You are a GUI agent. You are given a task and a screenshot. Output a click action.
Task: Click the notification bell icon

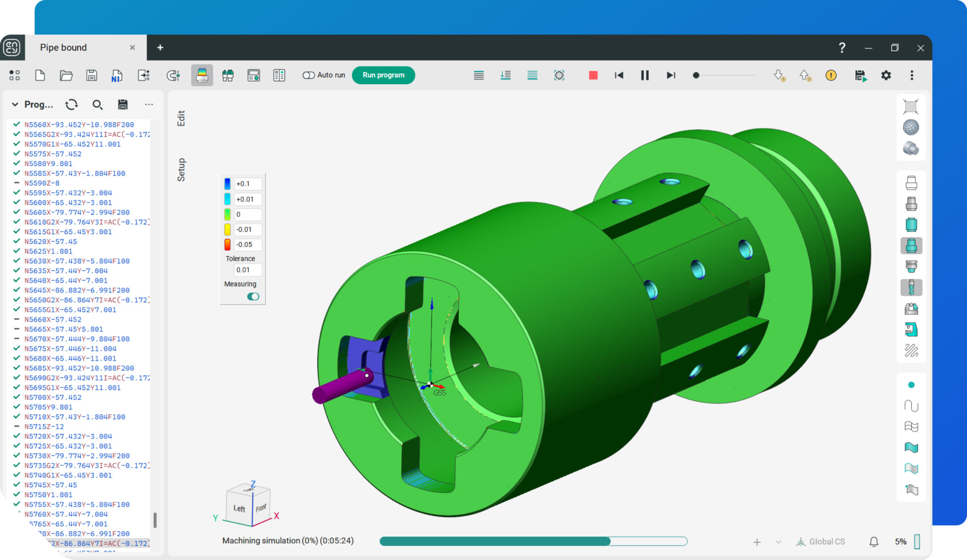coord(874,542)
